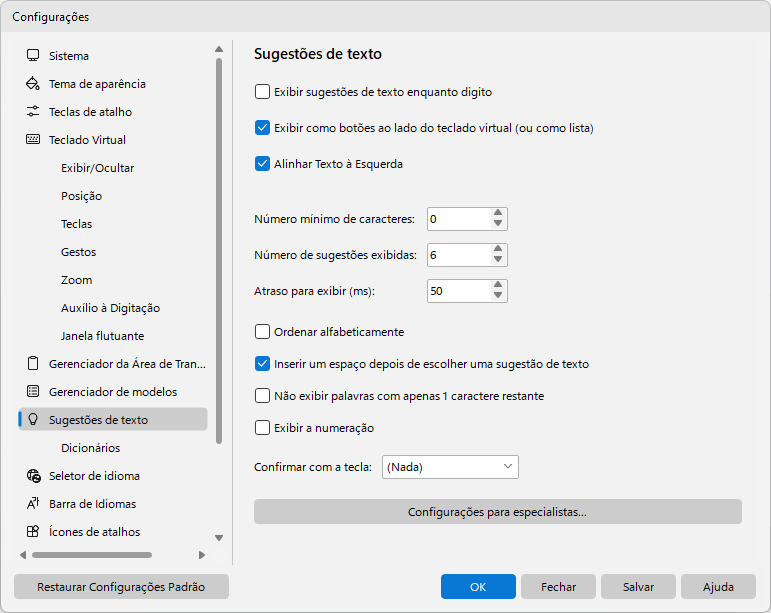The width and height of the screenshot is (771, 613).
Task: Uncheck Alinhar Texto à Esquerda
Action: [262, 164]
